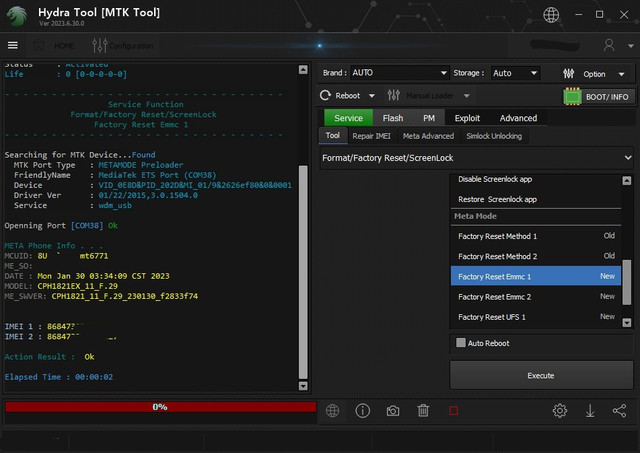
Task: Open the user account icon
Action: click(x=609, y=45)
